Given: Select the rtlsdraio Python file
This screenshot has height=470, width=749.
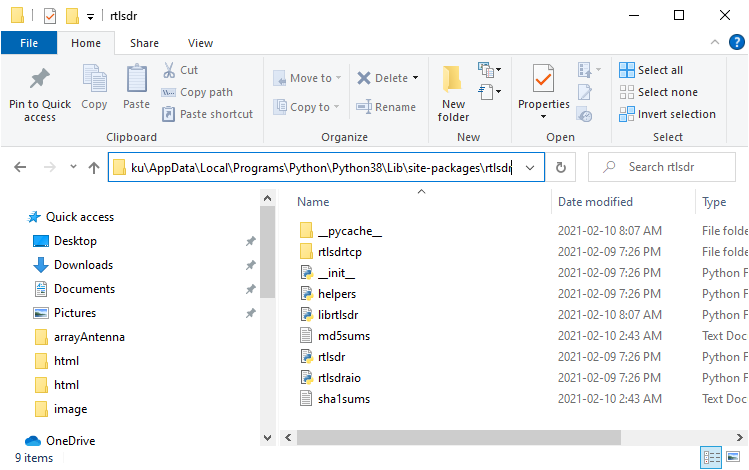Looking at the screenshot, I should tap(339, 378).
